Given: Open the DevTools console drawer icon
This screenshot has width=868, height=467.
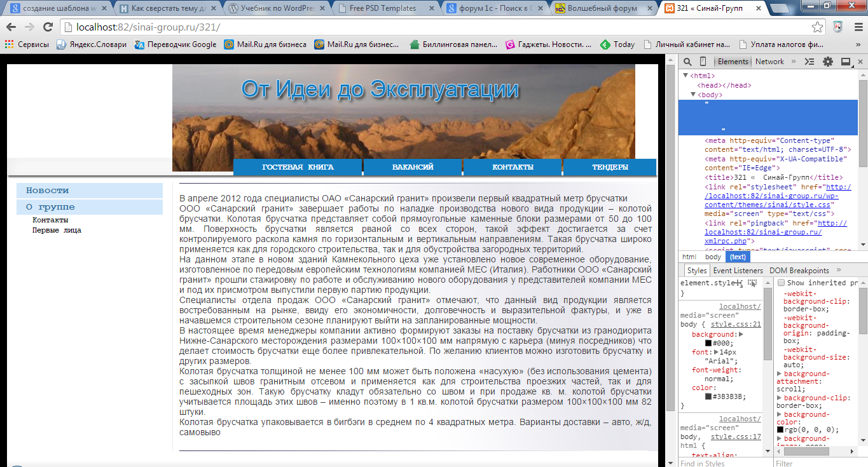Looking at the screenshot, I should point(809,62).
